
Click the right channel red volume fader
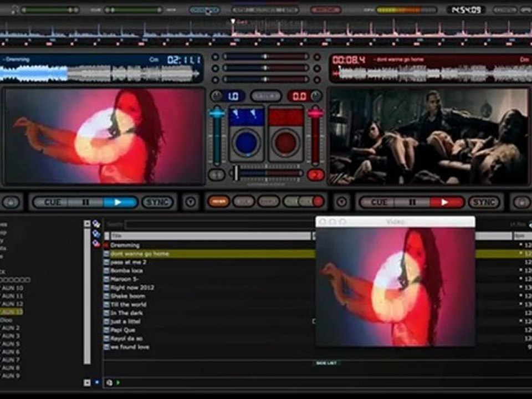(x=315, y=113)
